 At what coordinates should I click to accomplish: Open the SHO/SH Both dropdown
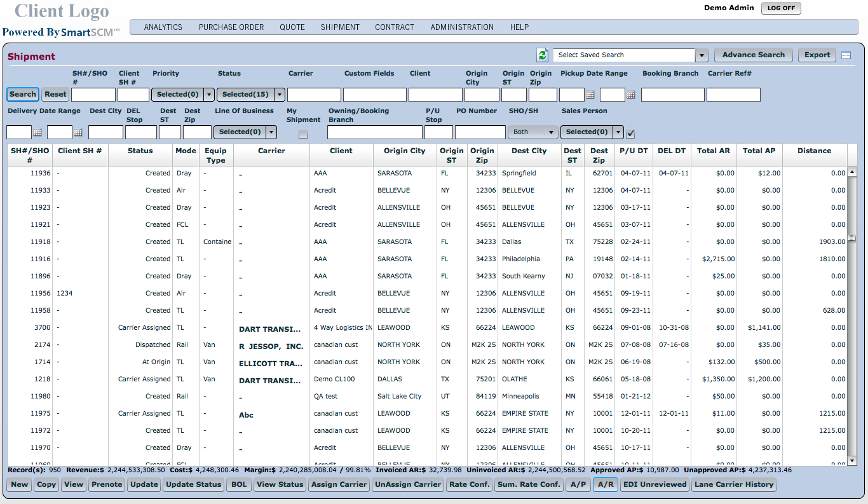551,132
